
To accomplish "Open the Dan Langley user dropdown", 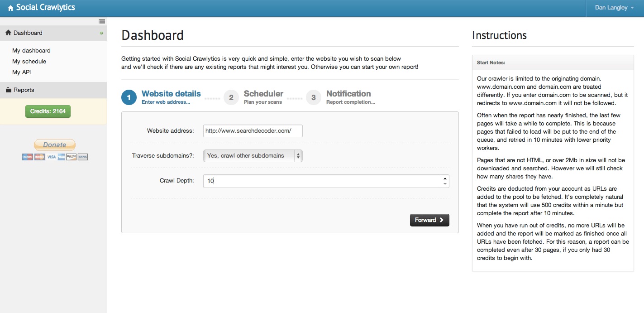I will 614,8.
